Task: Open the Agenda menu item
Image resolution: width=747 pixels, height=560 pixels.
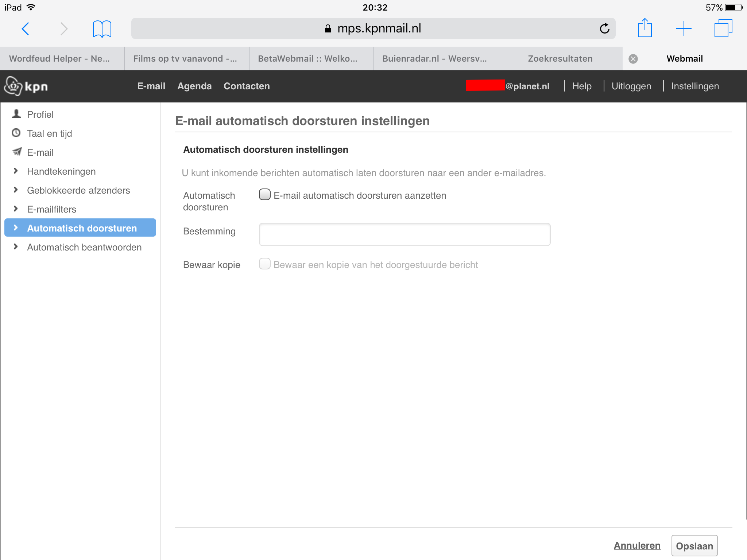Action: pos(194,86)
